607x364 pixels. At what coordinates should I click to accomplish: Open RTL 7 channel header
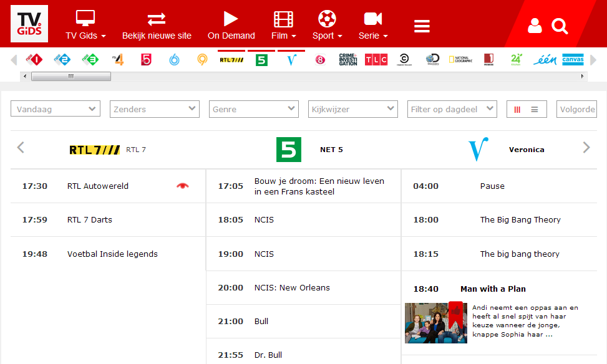[108, 150]
